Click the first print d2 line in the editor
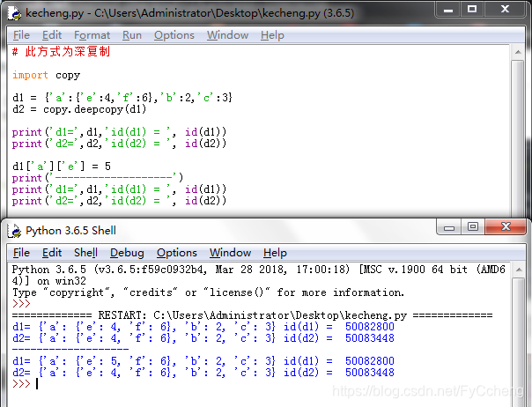532x407 pixels. tap(119, 144)
